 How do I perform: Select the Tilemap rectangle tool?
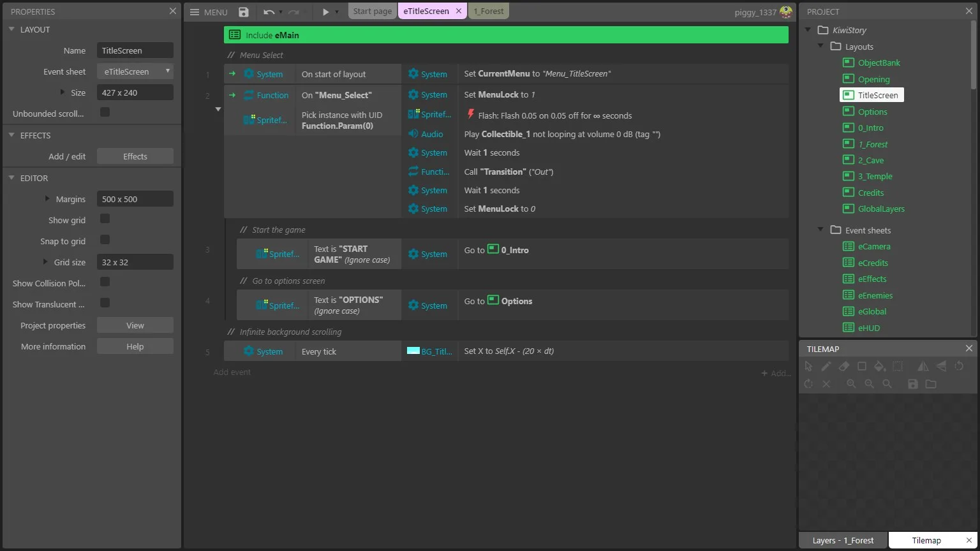click(x=862, y=366)
